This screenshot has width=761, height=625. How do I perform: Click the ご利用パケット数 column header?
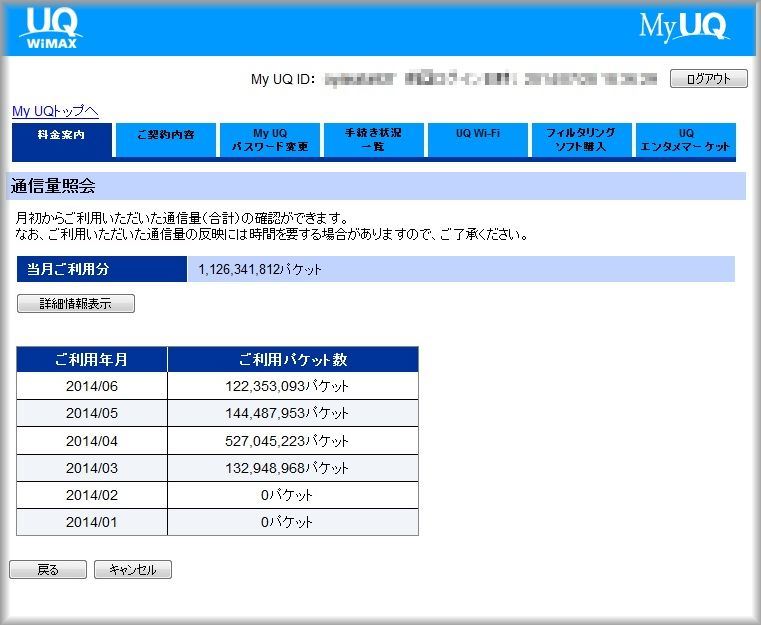click(293, 360)
